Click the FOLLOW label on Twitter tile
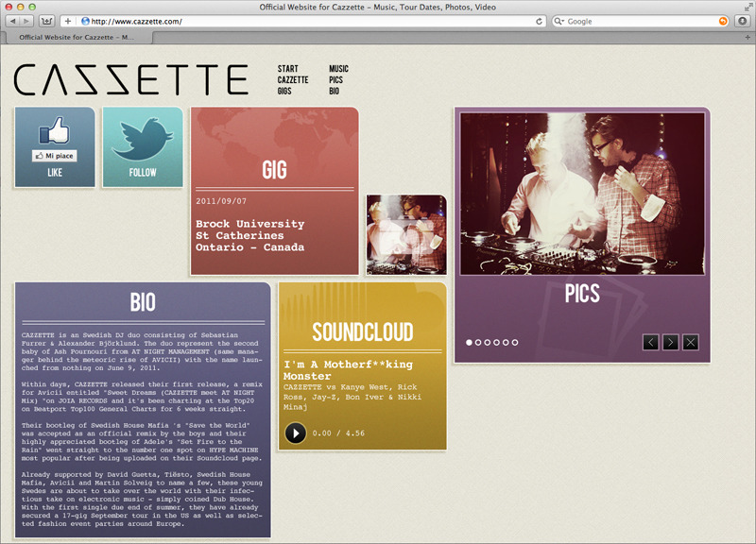756x544 pixels. point(143,173)
